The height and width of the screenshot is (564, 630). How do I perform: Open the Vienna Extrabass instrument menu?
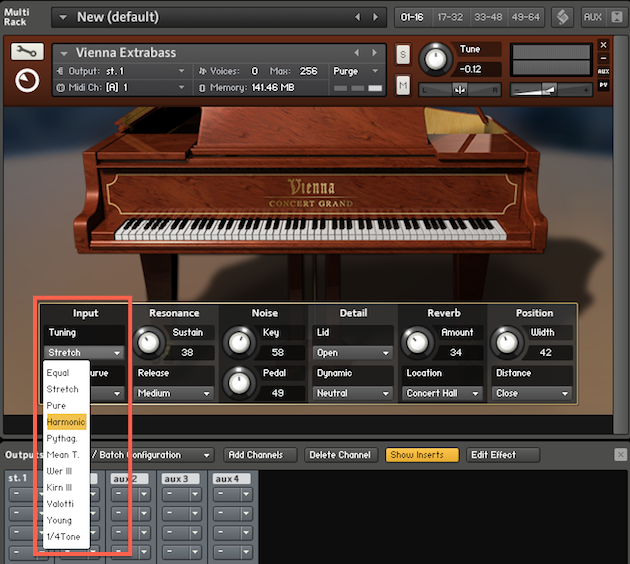click(x=64, y=53)
